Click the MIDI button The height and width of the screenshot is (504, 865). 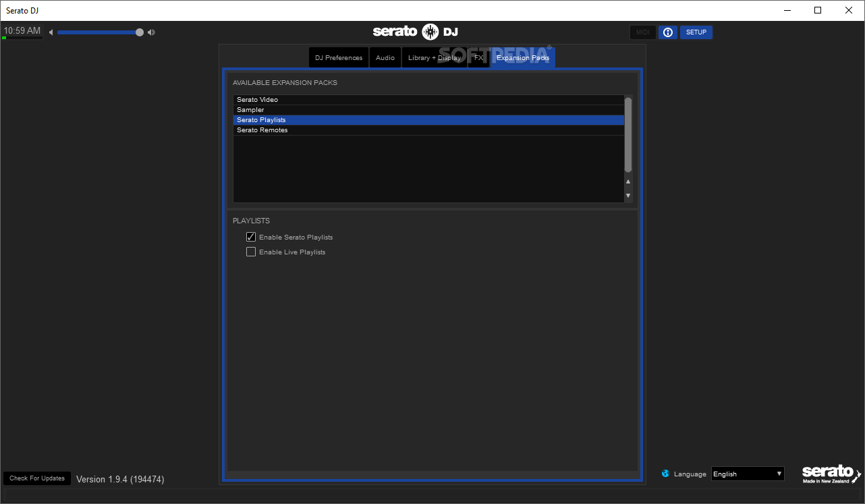pyautogui.click(x=642, y=32)
